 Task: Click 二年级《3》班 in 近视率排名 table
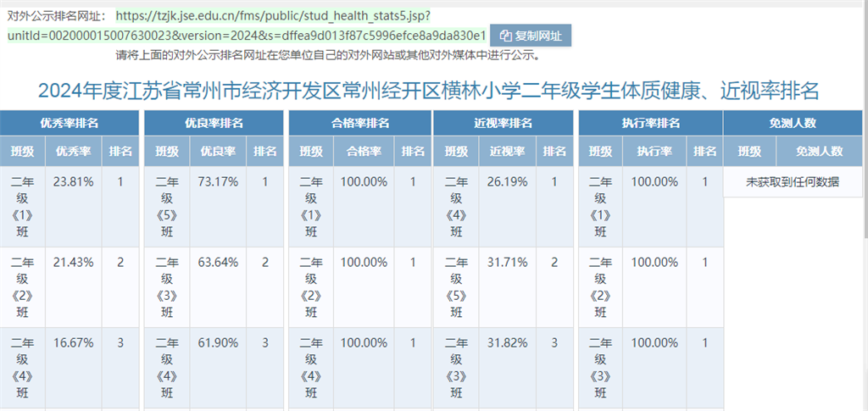[x=456, y=368]
